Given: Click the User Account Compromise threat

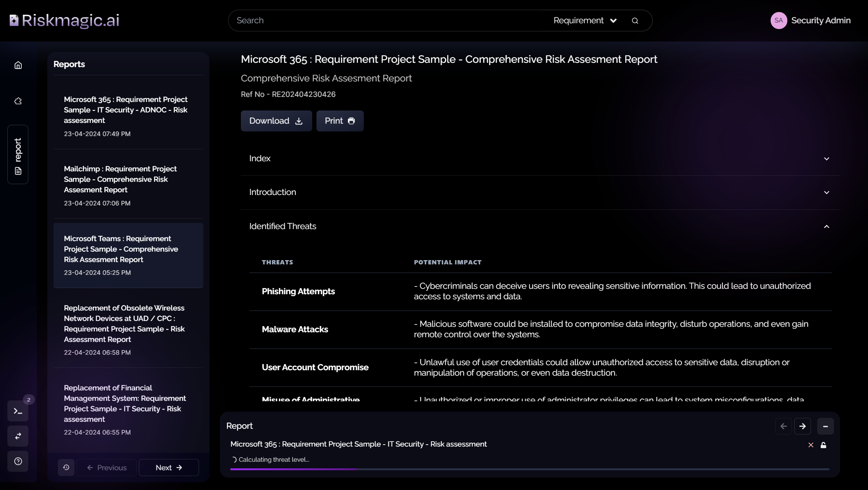Looking at the screenshot, I should [315, 367].
